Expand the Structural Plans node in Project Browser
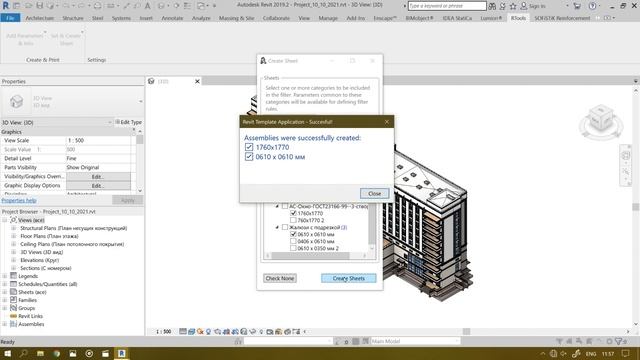This screenshot has height=360, width=640. [x=13, y=228]
